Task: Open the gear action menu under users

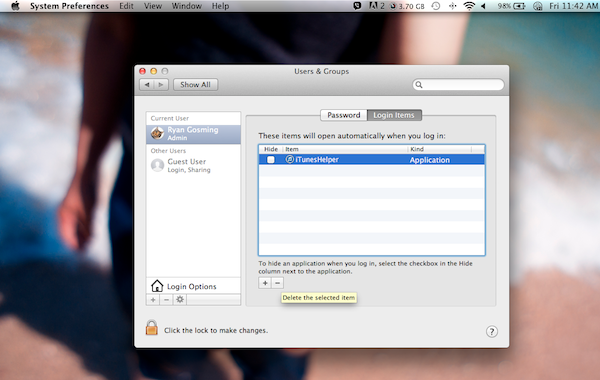Action: point(180,300)
